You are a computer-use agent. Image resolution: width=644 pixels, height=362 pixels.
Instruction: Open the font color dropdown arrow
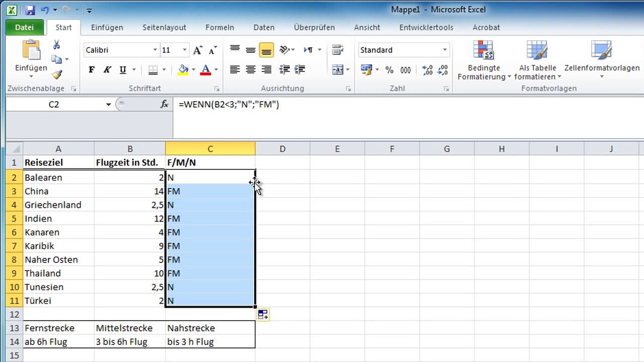216,70
